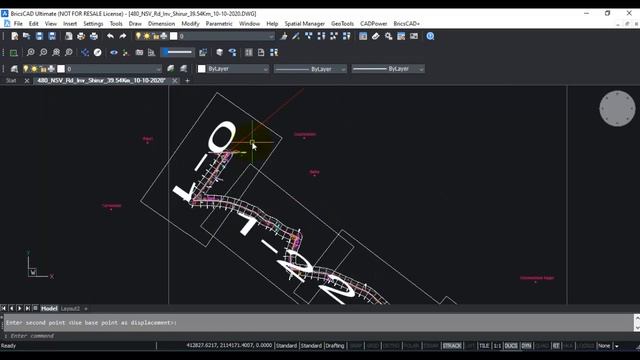Close the 480_NSV_Rd_Inv_Shirur drawing tab
The width and height of the screenshot is (640, 360).
click(x=175, y=81)
